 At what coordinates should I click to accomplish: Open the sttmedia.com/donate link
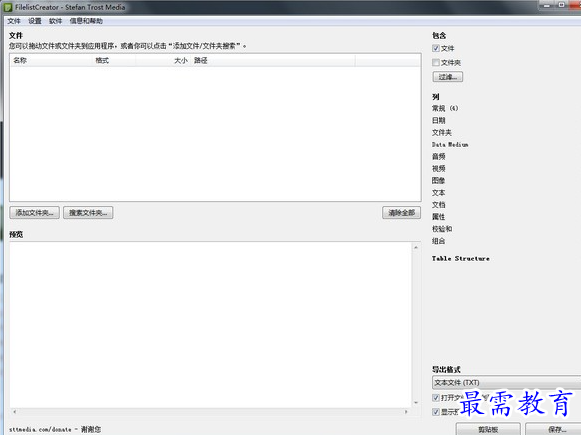point(40,429)
